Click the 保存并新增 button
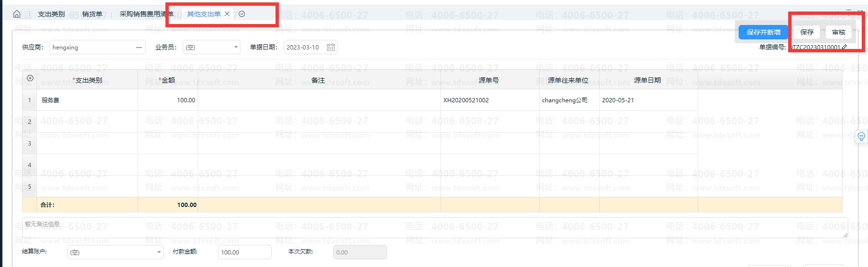 pyautogui.click(x=763, y=32)
